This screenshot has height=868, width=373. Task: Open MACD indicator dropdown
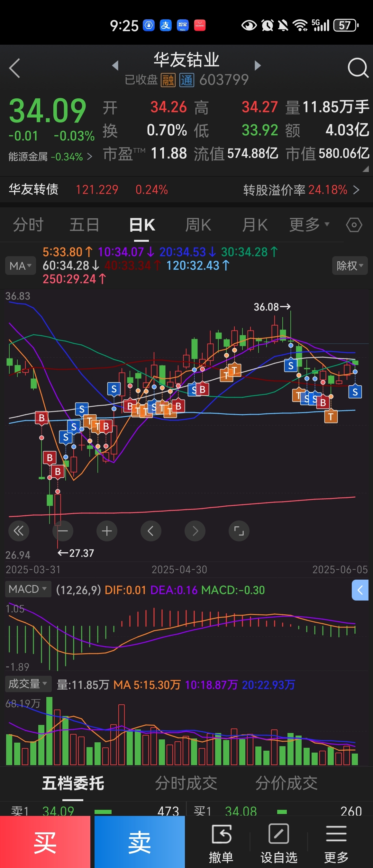(x=28, y=589)
